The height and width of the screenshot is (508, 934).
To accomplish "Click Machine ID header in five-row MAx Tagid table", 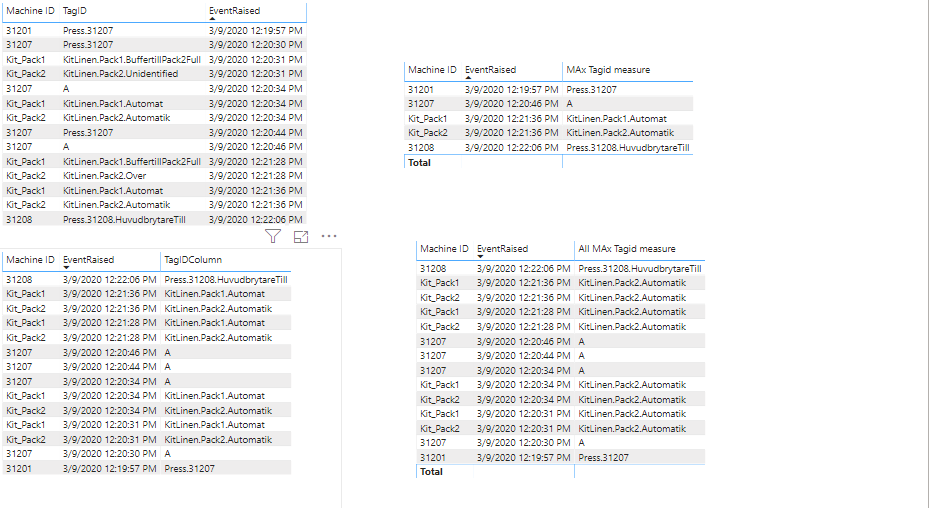I will tap(432, 70).
